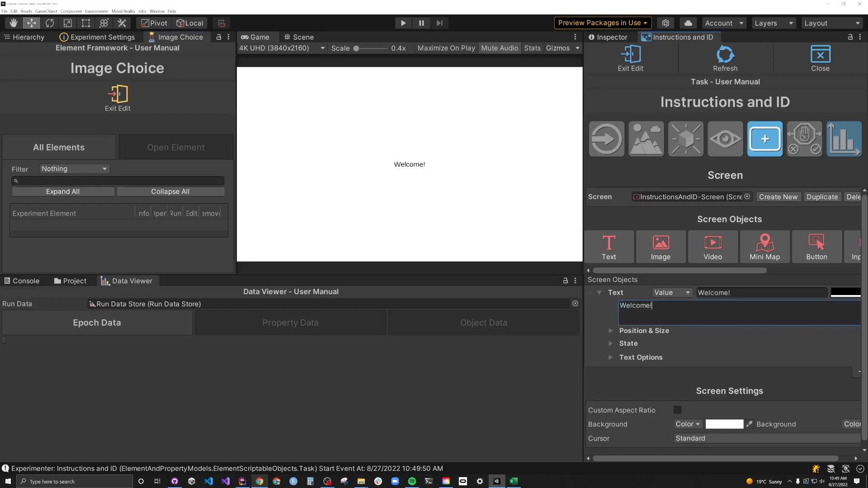Click the white Background color swatch
868x488 pixels.
tap(724, 424)
